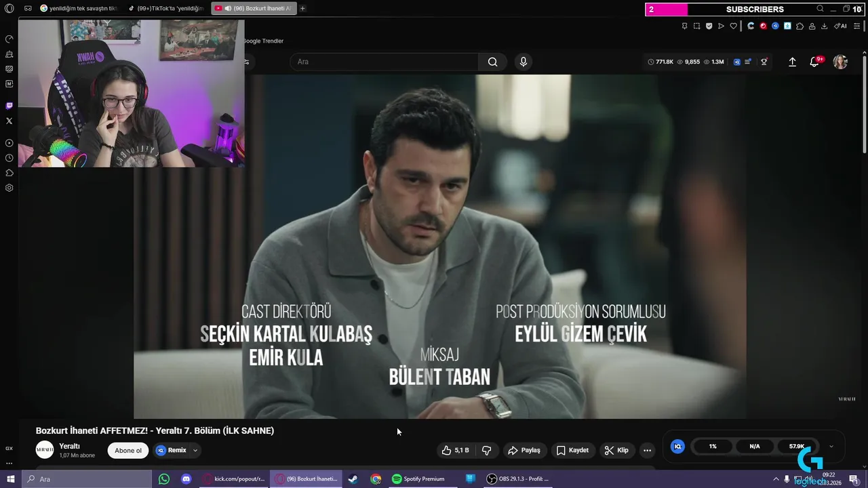Open the Opera main menu logo

point(9,9)
